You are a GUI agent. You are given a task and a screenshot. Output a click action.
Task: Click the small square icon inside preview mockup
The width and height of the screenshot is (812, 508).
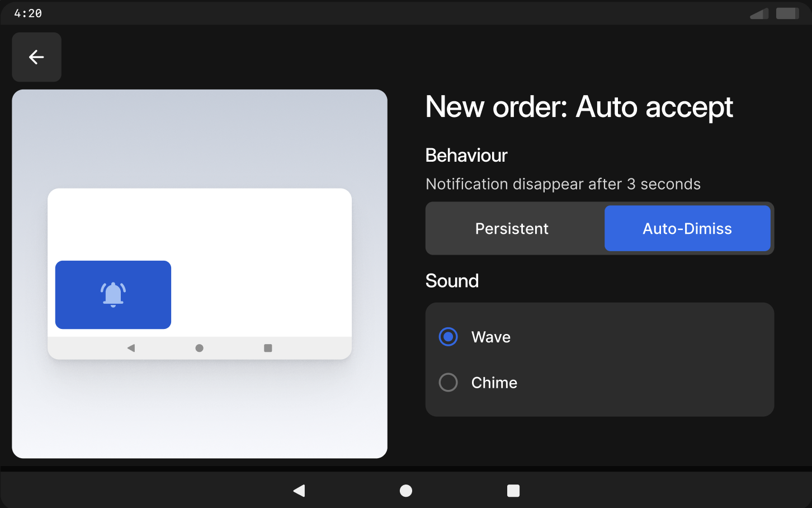click(268, 348)
